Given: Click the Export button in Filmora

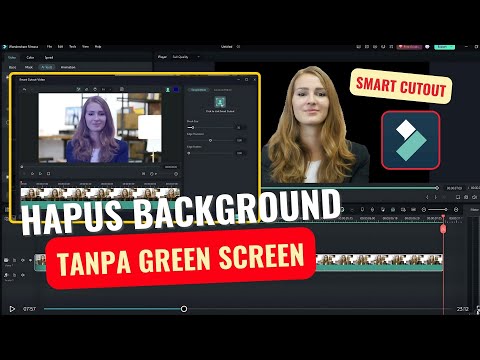Looking at the screenshot, I should coord(444,47).
